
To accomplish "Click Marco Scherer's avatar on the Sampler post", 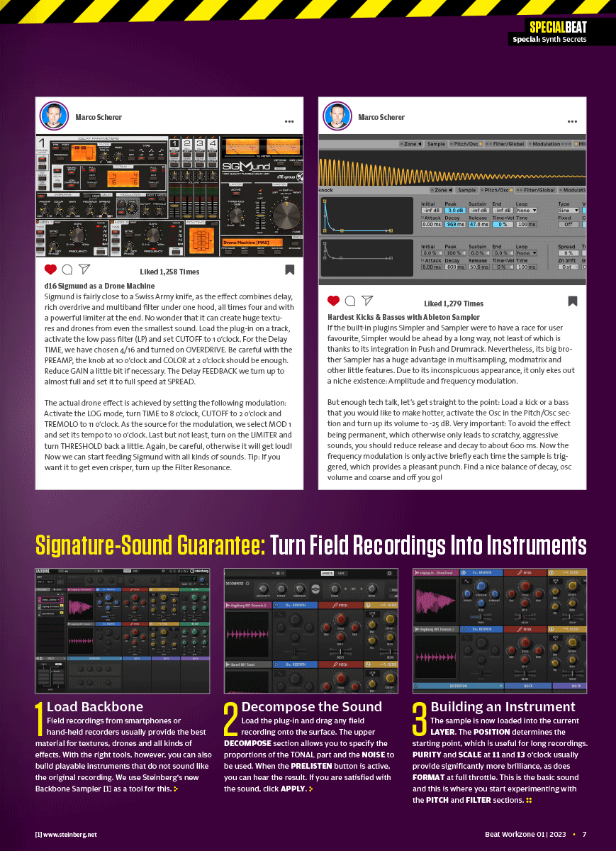I will point(337,116).
